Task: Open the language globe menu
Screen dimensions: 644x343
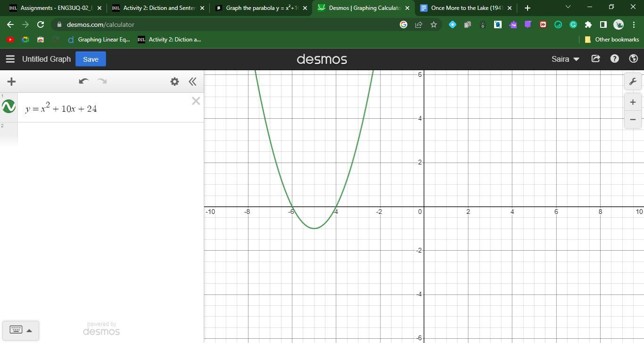Action: click(x=633, y=59)
